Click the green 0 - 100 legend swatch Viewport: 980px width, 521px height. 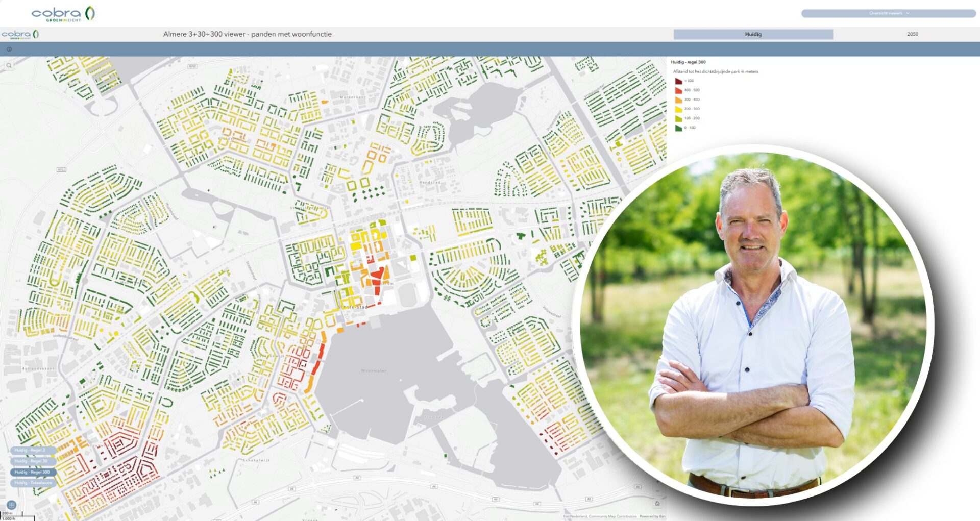(x=678, y=128)
